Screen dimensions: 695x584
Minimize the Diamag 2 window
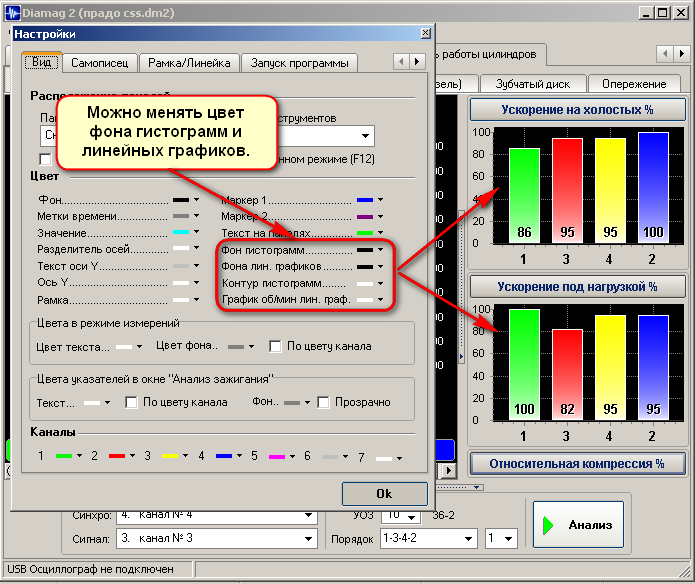(x=646, y=12)
